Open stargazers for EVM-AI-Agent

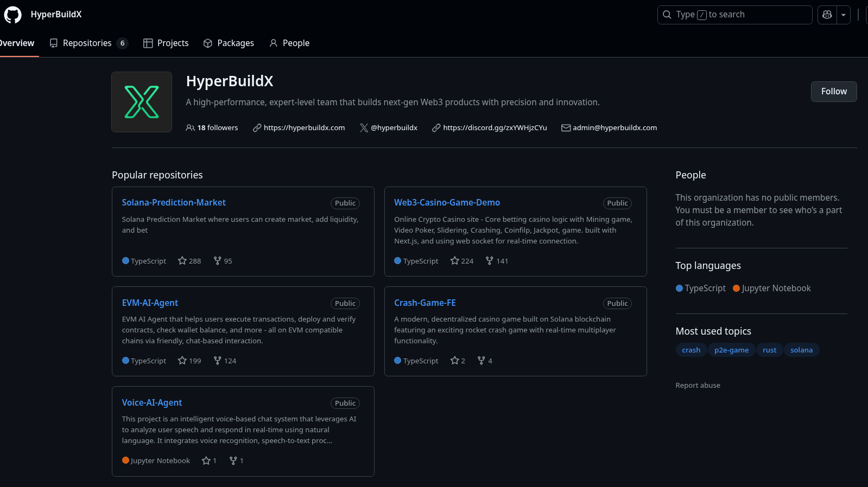[189, 361]
